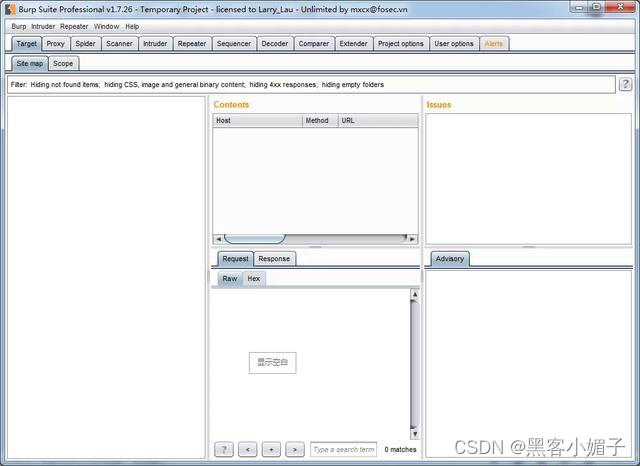Minimize the Burp Suite window
This screenshot has width=640, height=466.
(578, 7)
